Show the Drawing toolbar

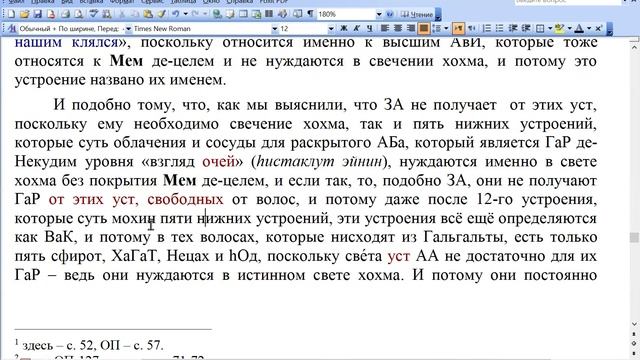282,14
